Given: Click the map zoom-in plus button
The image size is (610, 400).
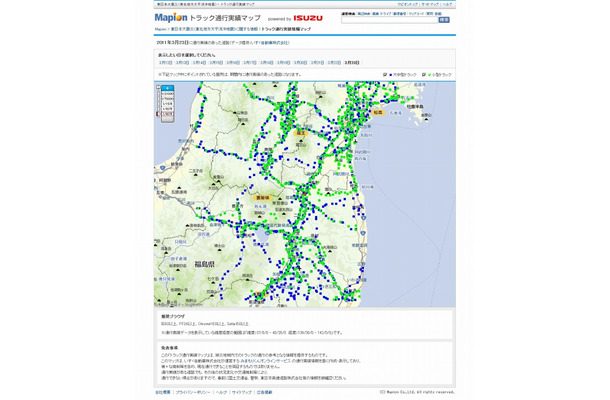Looking at the screenshot, I should pos(168,88).
